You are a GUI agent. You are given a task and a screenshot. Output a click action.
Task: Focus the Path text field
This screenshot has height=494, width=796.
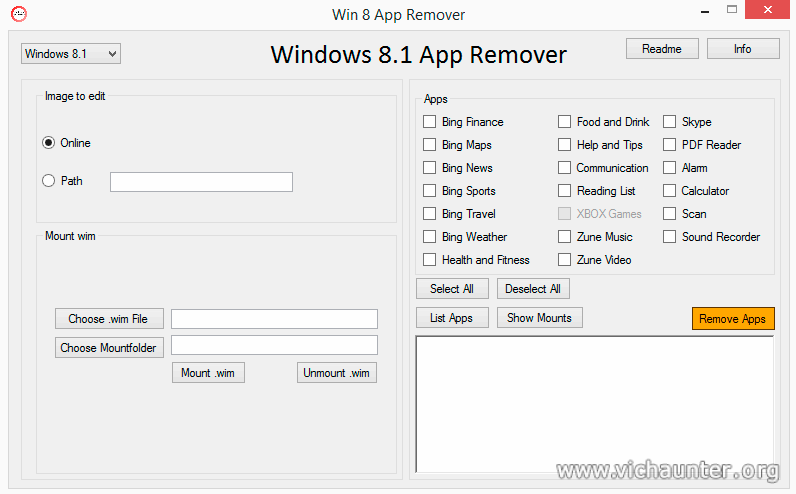[x=201, y=182]
